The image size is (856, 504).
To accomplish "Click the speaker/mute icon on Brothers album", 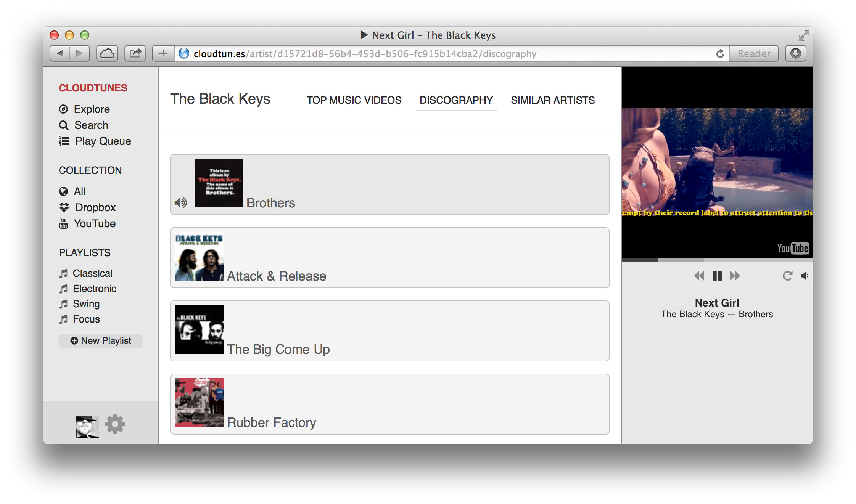I will [180, 202].
